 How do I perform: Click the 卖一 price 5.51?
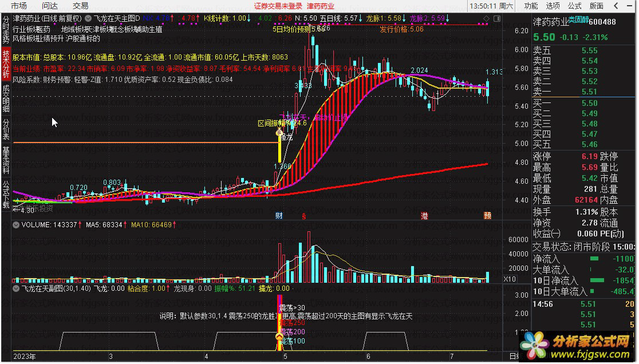click(590, 92)
